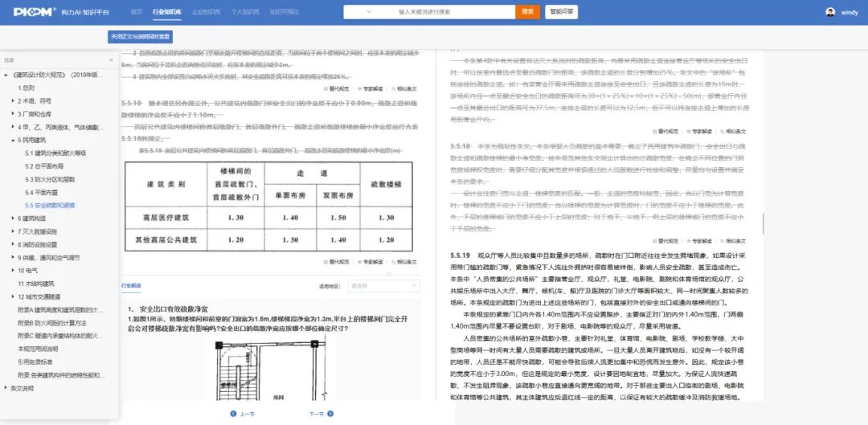Collapse the 5 民用建筑 tree node
Screen dimensions: 868x425
pyautogui.click(x=14, y=140)
